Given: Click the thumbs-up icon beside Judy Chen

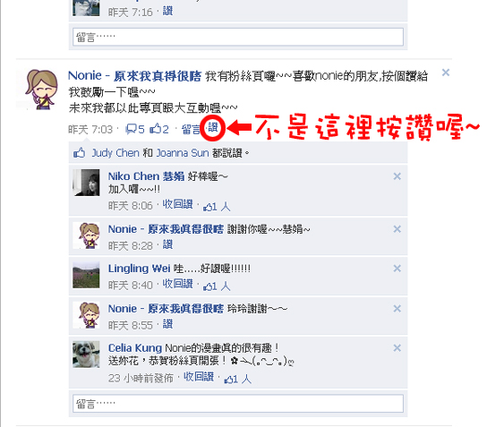Looking at the screenshot, I should [79, 153].
